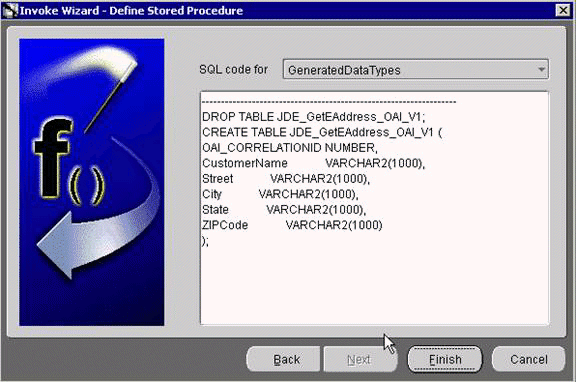Click the City VARCHAR2(1000) line
The image size is (576, 382).
tap(280, 194)
